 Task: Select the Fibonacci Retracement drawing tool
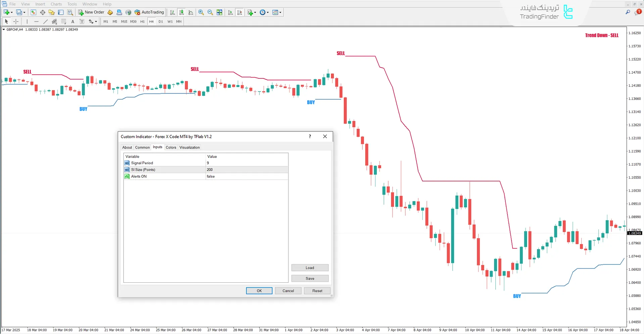tap(64, 21)
